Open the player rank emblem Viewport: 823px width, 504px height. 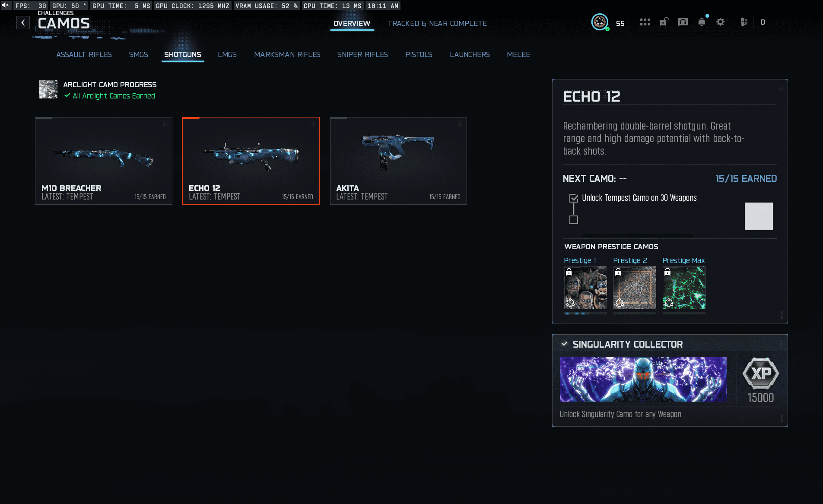[x=600, y=22]
